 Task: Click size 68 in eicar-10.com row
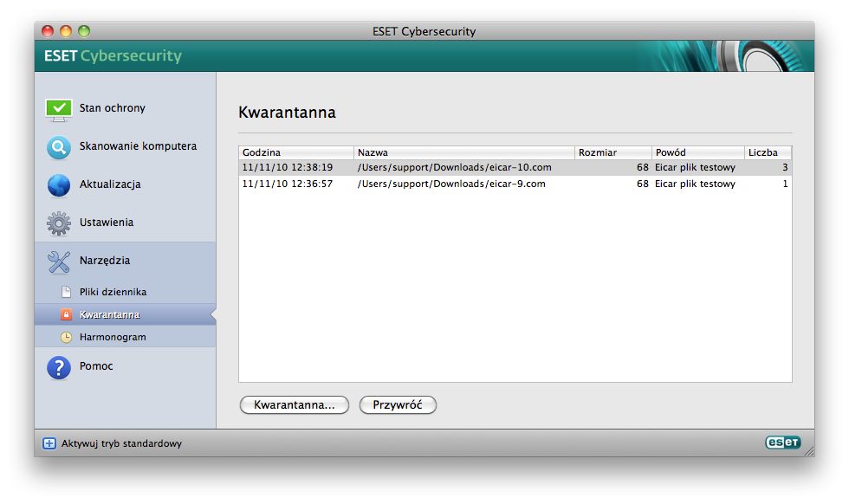pos(643,167)
